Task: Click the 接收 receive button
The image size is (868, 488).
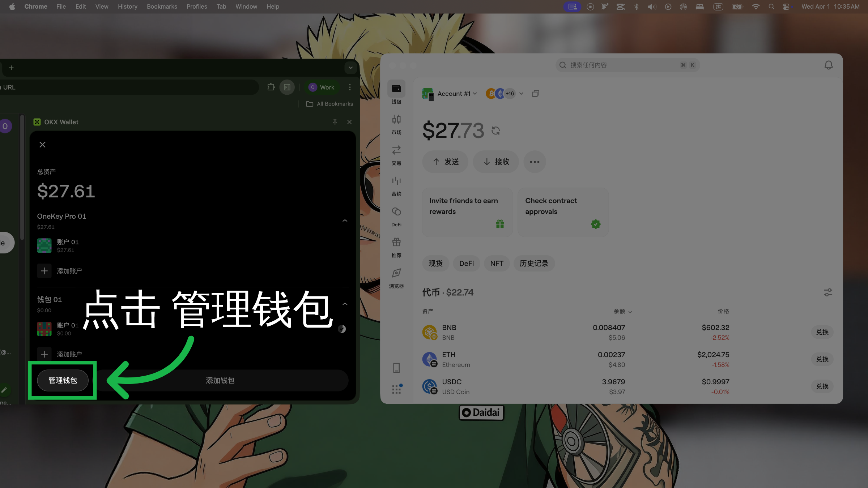Action: (496, 162)
